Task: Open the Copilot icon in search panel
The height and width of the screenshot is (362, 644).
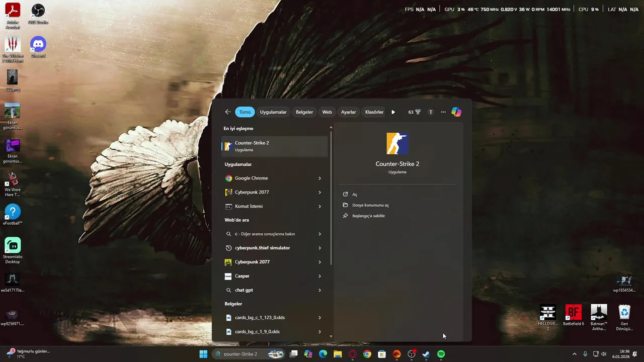Action: [x=456, y=112]
